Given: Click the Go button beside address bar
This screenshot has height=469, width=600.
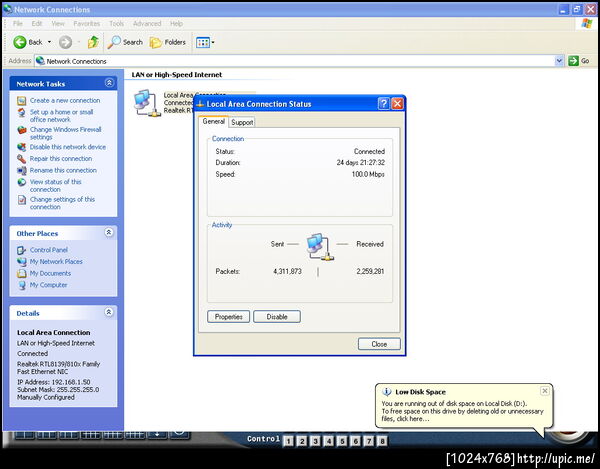Looking at the screenshot, I should [x=579, y=61].
